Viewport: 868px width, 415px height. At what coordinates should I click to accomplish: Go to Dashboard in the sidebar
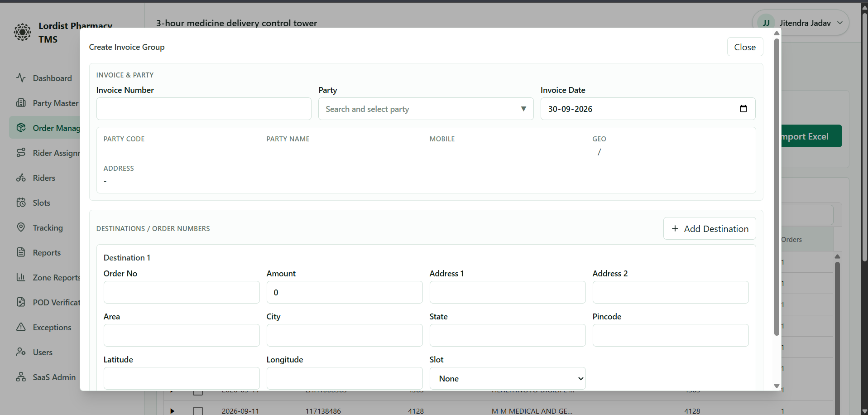point(52,78)
